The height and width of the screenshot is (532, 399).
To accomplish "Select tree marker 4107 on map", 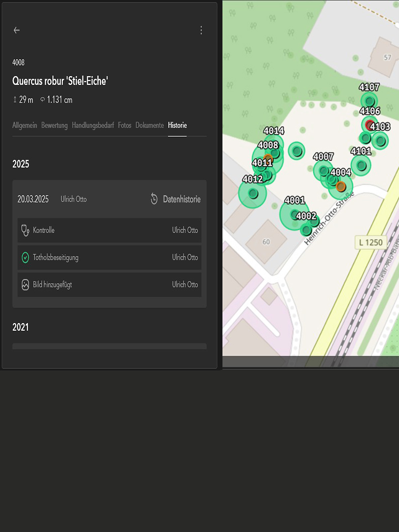I will coord(369,101).
